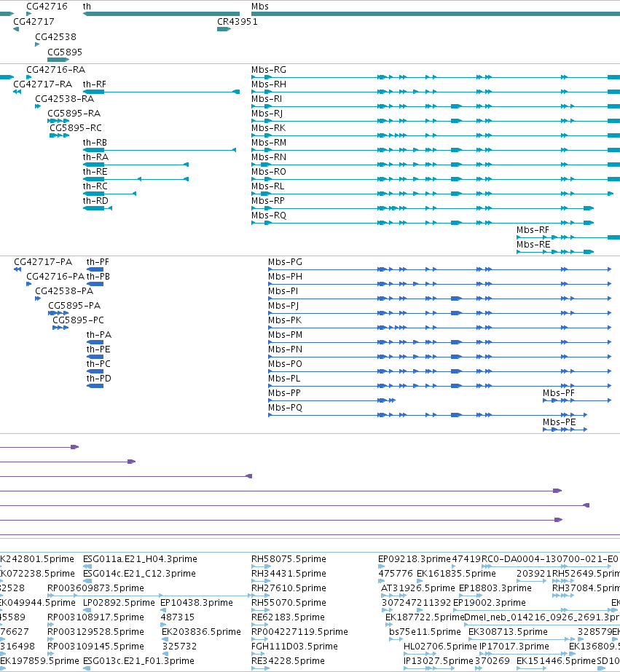The width and height of the screenshot is (620, 672).
Task: Select protein Mbs-PQ label
Action: (x=285, y=408)
